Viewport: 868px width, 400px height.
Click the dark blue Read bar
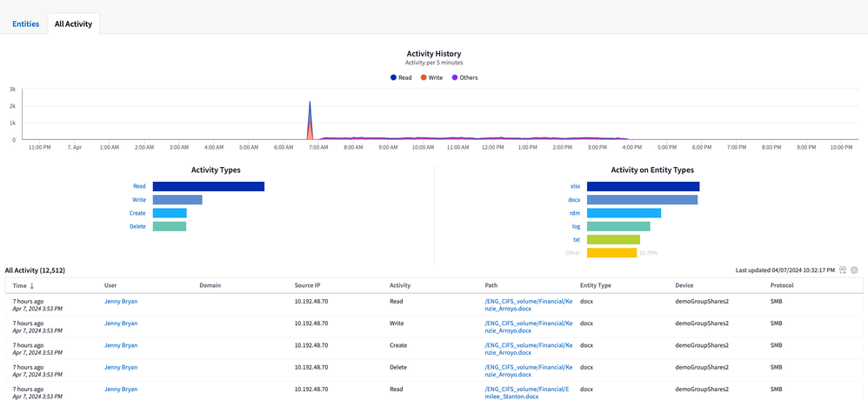208,186
